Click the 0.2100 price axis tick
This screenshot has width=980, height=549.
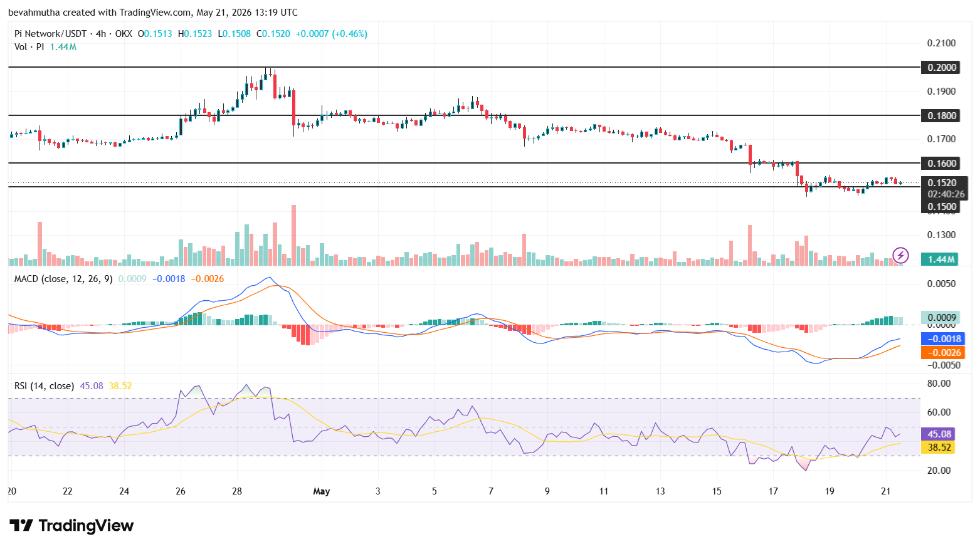[x=942, y=43]
